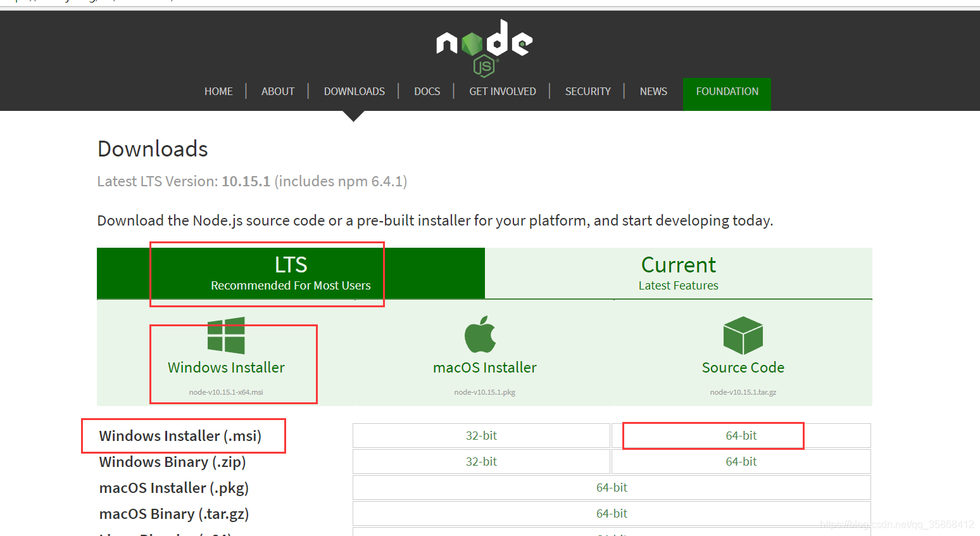This screenshot has width=980, height=536.
Task: Open the DOCS nav item
Action: coord(427,91)
